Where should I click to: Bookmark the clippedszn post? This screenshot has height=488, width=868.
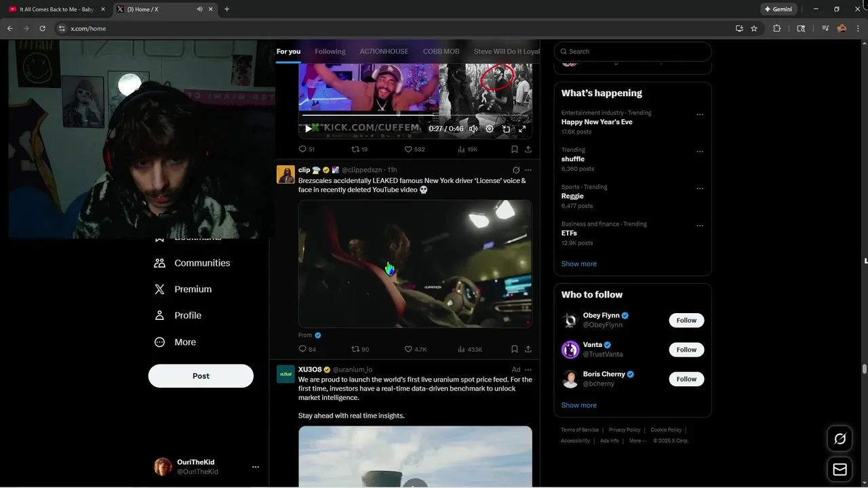click(515, 349)
